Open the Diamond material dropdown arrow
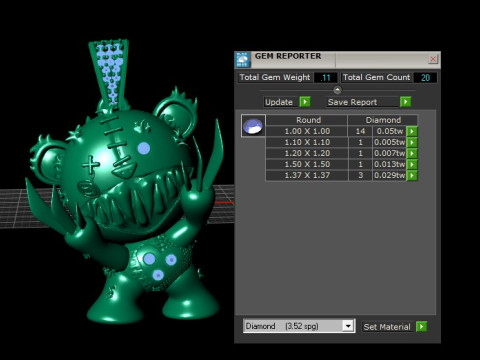The height and width of the screenshot is (360, 480). 348,326
